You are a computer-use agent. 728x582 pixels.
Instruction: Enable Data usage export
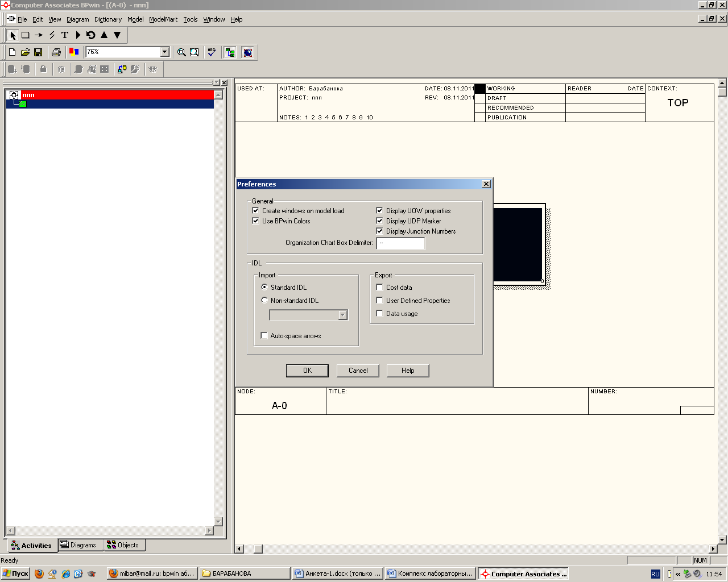tap(379, 313)
